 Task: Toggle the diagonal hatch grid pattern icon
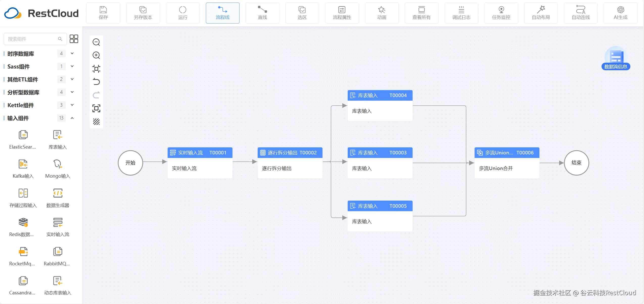coord(96,122)
